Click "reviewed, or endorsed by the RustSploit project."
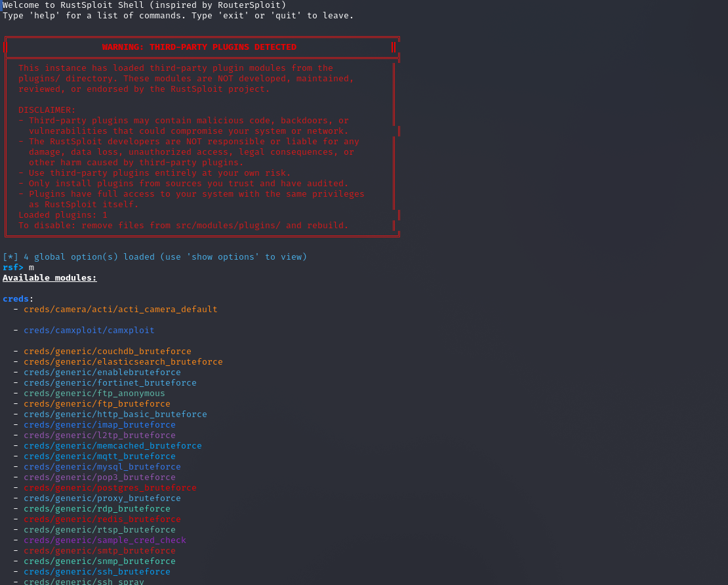The width and height of the screenshot is (728, 585). [144, 89]
